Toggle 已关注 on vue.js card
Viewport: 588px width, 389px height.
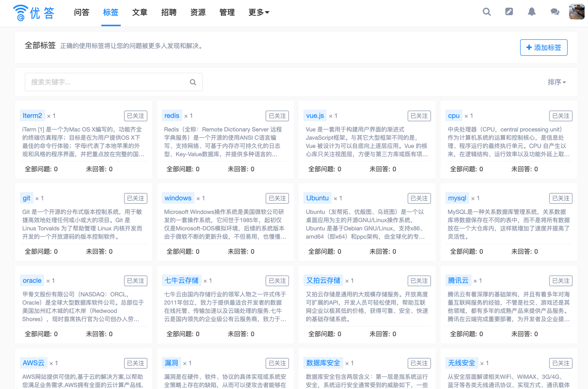click(x=419, y=116)
